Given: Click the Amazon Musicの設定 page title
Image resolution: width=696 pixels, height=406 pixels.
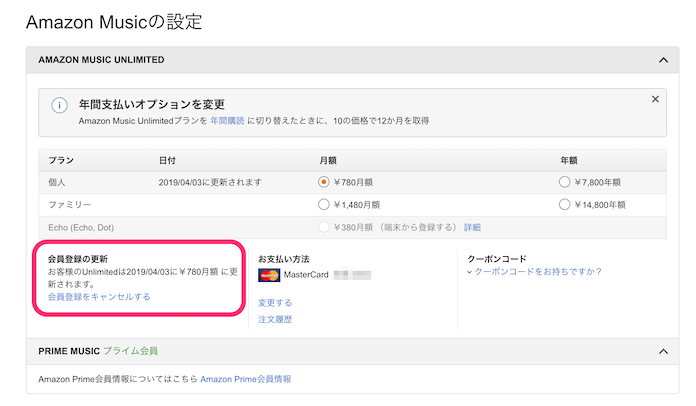Looking at the screenshot, I should pos(114,22).
